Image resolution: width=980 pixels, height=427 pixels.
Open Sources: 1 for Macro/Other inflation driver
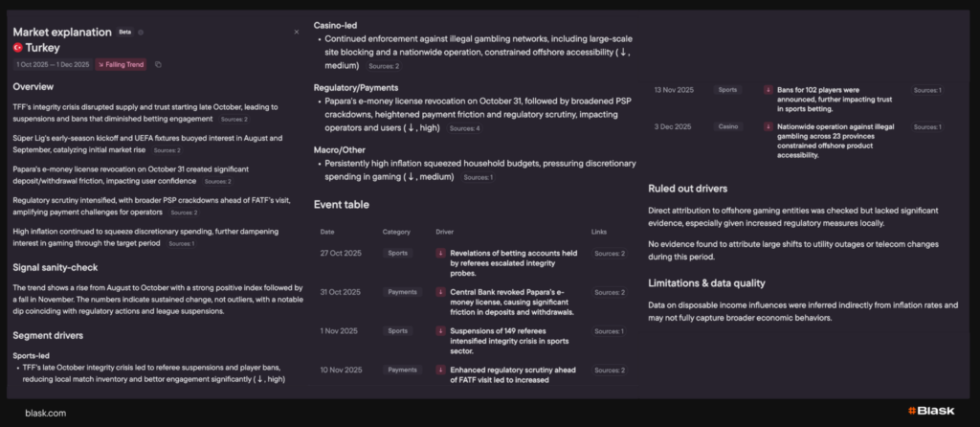pos(478,177)
